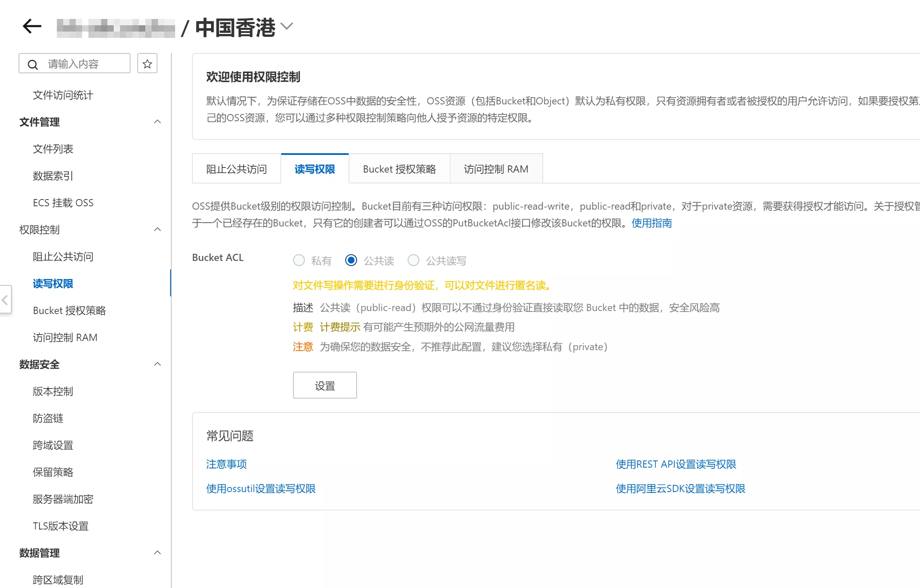The width and height of the screenshot is (920, 588).
Task: Click the search input field
Action: 80,64
